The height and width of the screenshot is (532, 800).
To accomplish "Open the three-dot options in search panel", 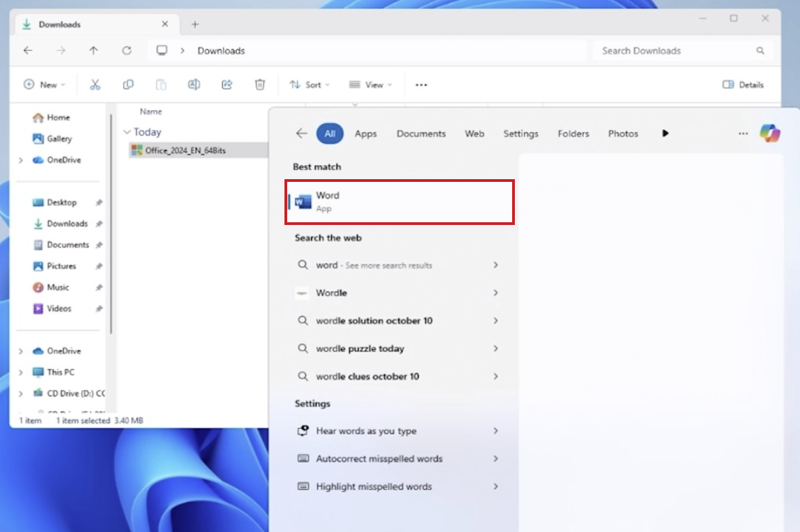I will point(743,133).
